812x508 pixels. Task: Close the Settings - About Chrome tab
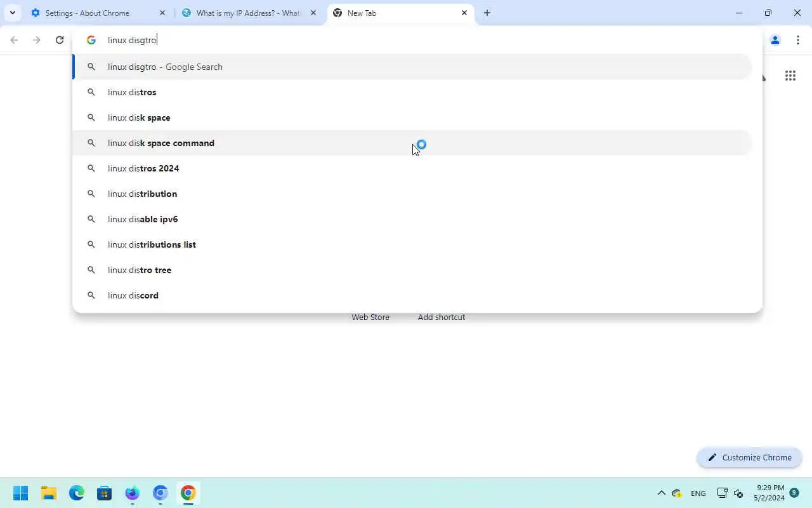(162, 13)
